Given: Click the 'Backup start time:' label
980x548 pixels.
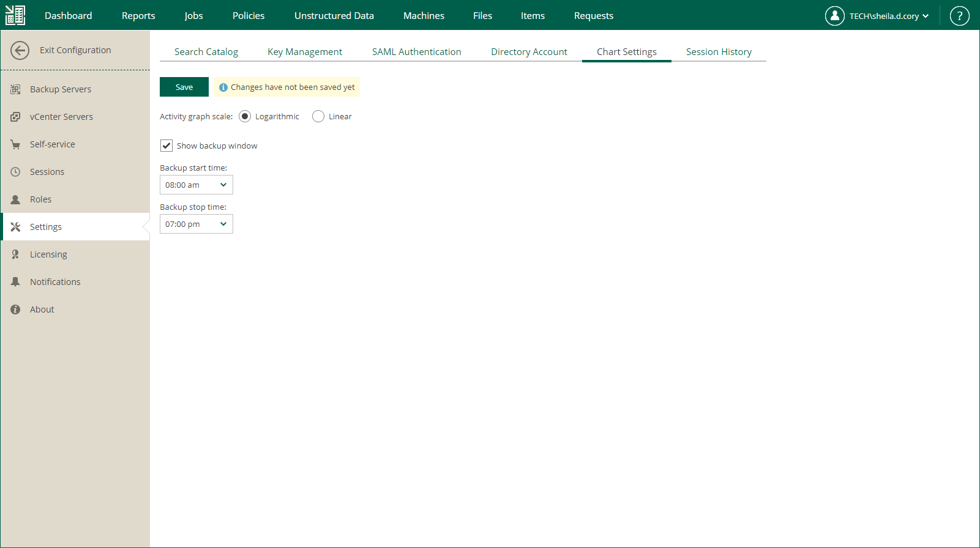Looking at the screenshot, I should pos(193,168).
